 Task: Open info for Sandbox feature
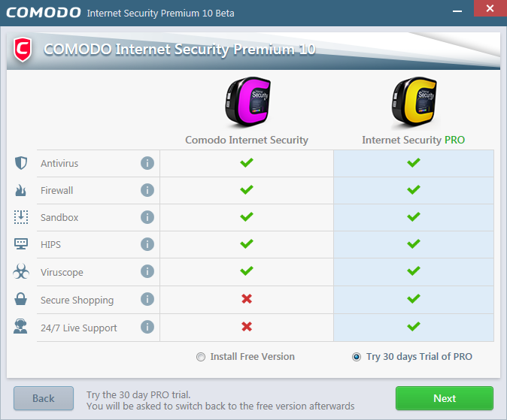147,217
